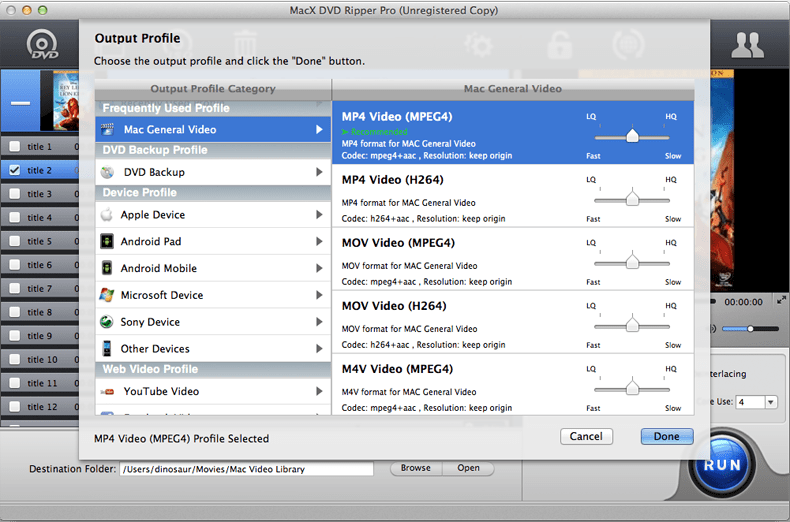Select MP4 Video (H264) profile
The width and height of the screenshot is (790, 522).
[512, 196]
